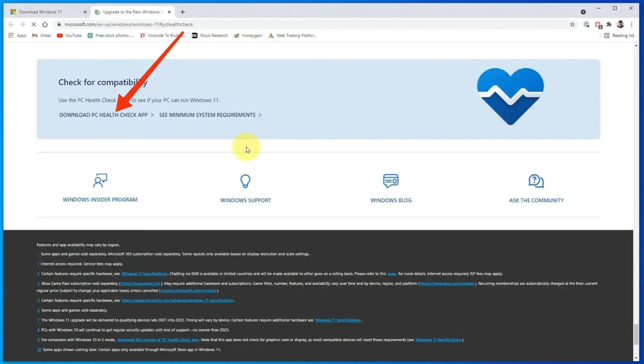This screenshot has height=364, width=644.
Task: Open the Stock Research bookmark
Action: (210, 35)
